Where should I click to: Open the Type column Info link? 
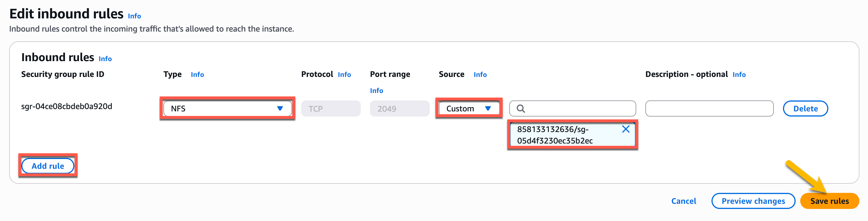[197, 74]
